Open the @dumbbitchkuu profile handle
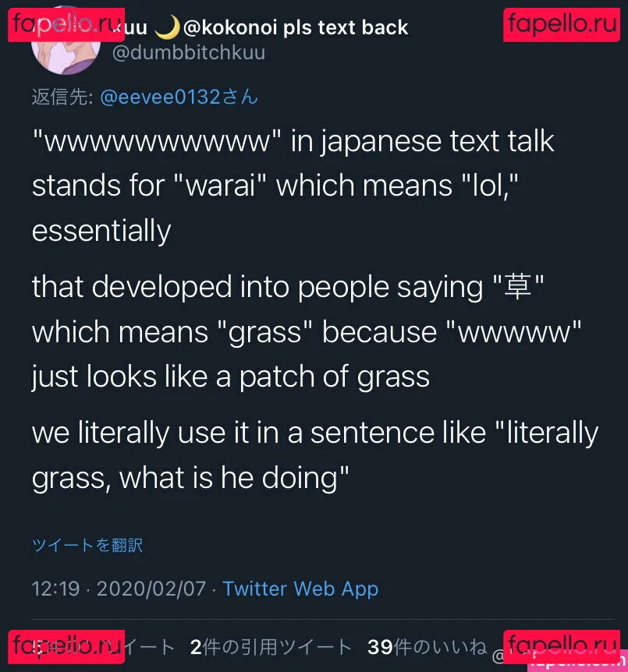Screen dimensions: 628x672 click(x=189, y=52)
